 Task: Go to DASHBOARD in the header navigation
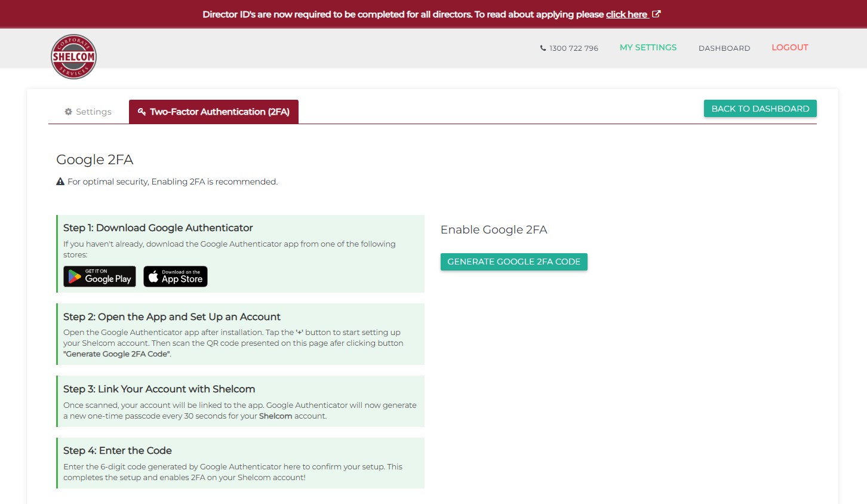click(x=724, y=48)
